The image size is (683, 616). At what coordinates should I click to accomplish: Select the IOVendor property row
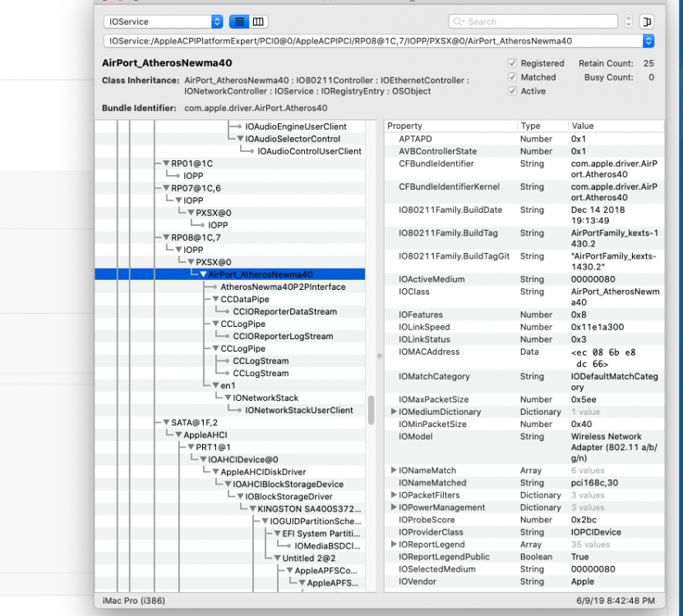[524, 582]
